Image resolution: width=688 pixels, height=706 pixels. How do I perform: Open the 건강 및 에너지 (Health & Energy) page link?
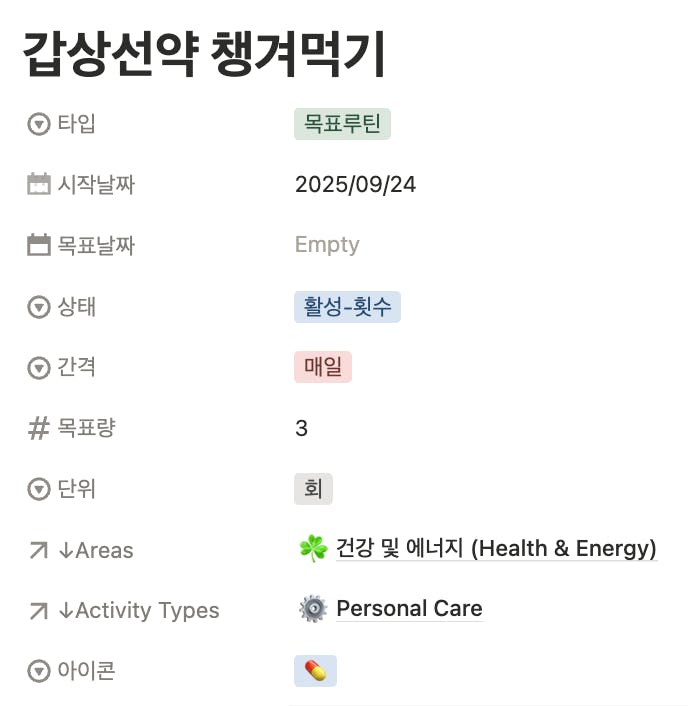496,549
